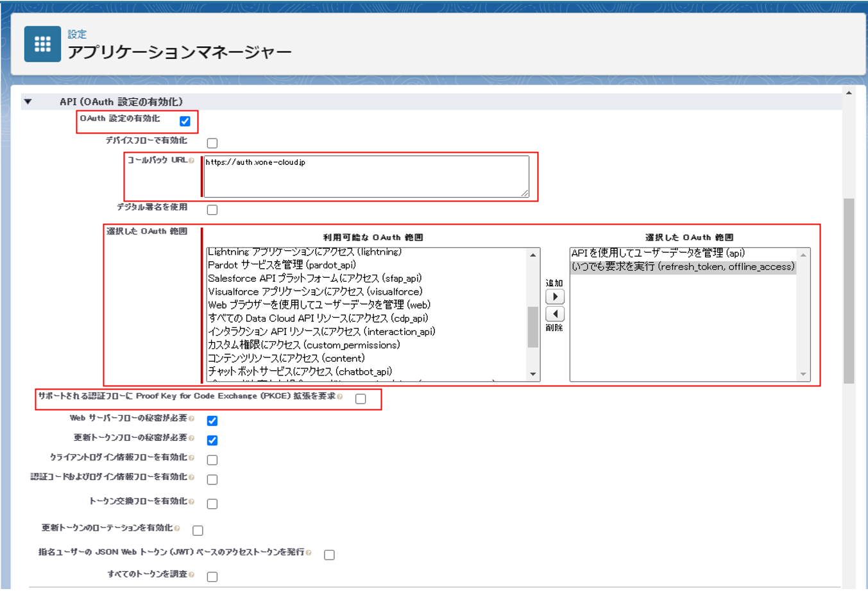Image resolution: width=868 pixels, height=591 pixels.
Task: Click help icon beside トークン交換フローを有効化
Action: pyautogui.click(x=191, y=502)
